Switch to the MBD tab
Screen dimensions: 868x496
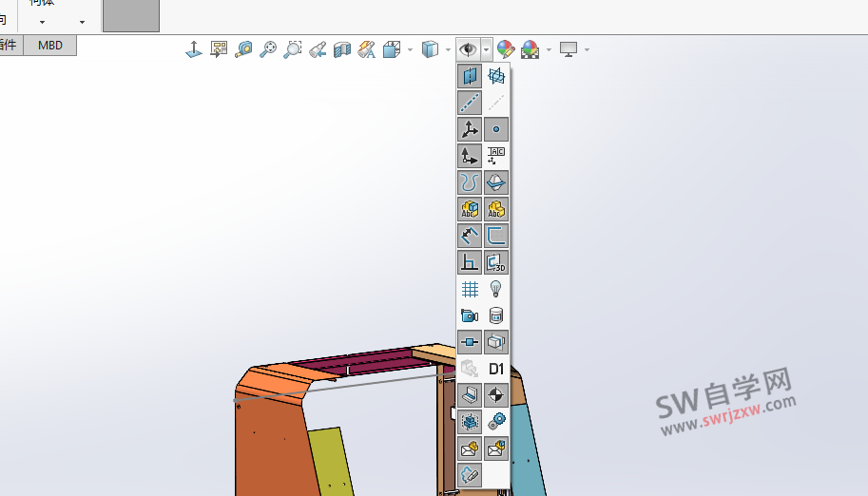point(49,46)
